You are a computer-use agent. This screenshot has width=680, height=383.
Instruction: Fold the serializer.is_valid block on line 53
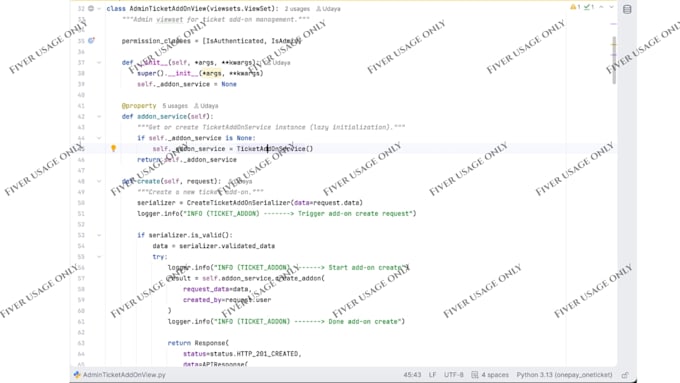(99, 235)
